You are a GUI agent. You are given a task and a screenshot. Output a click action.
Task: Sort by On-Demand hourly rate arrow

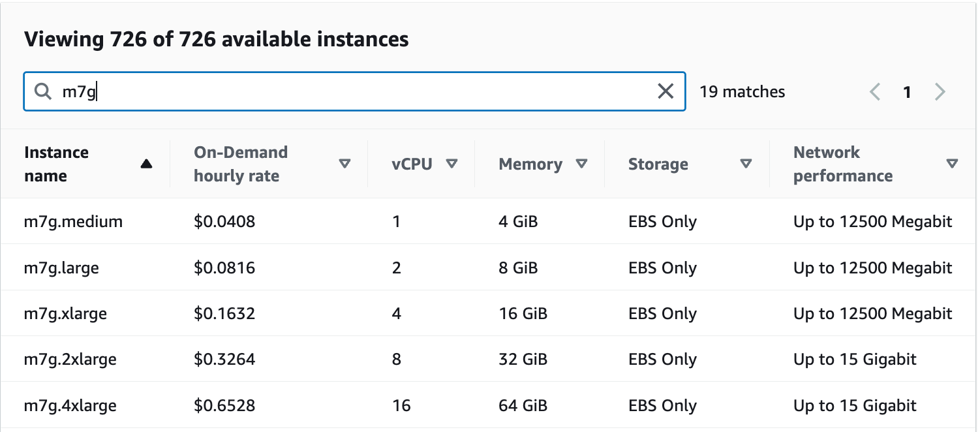[x=345, y=164]
